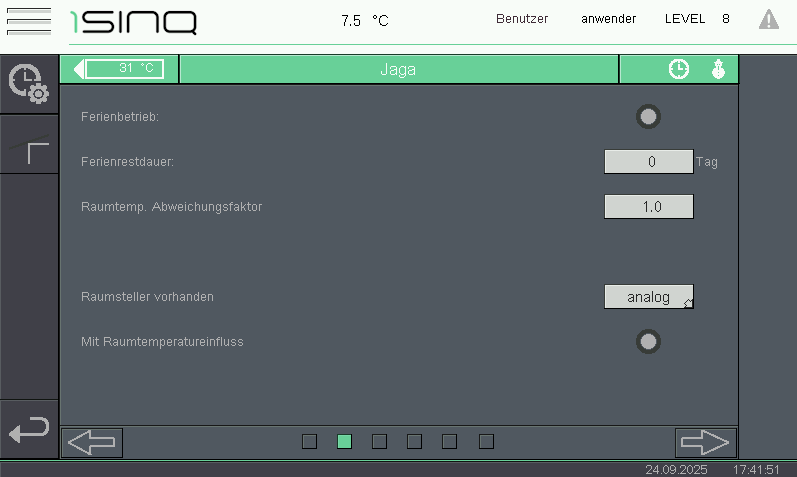Click the warning triangle alarm icon

(768, 19)
